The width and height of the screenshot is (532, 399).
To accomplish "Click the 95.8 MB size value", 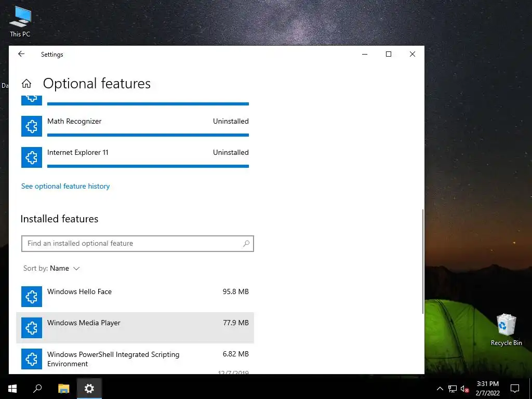I will tap(236, 292).
